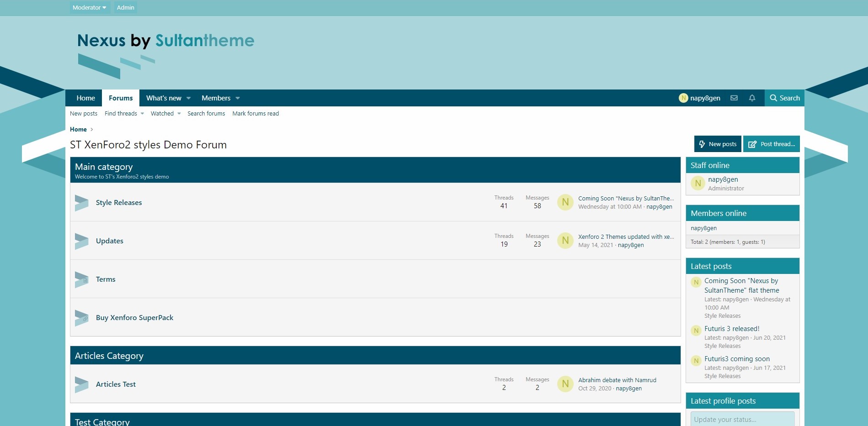Image resolution: width=868 pixels, height=426 pixels.
Task: Open Staff online heading link
Action: (x=710, y=165)
